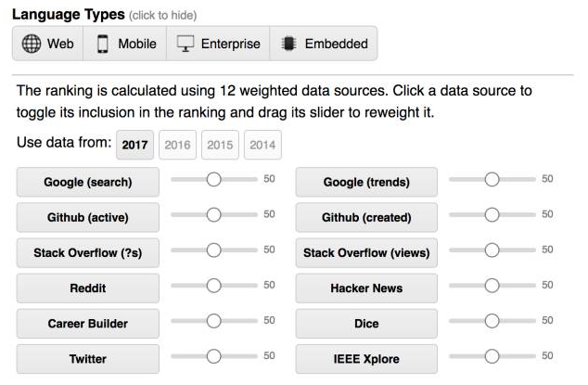The image size is (588, 385).
Task: Toggle Hacker News inclusion
Action: (x=366, y=289)
